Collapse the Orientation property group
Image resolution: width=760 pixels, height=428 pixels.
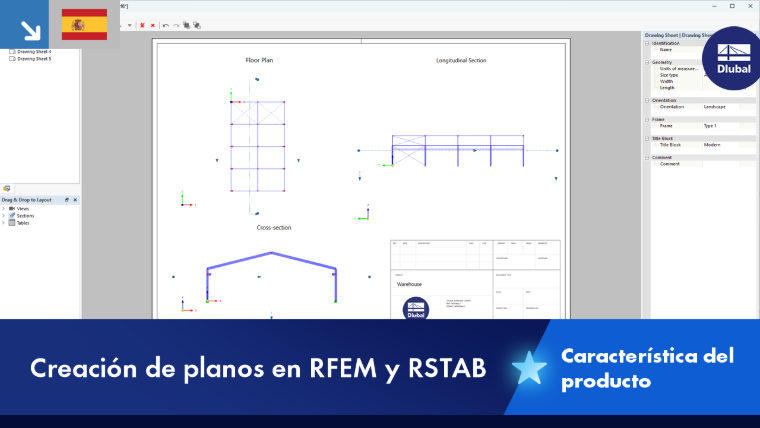coord(647,100)
